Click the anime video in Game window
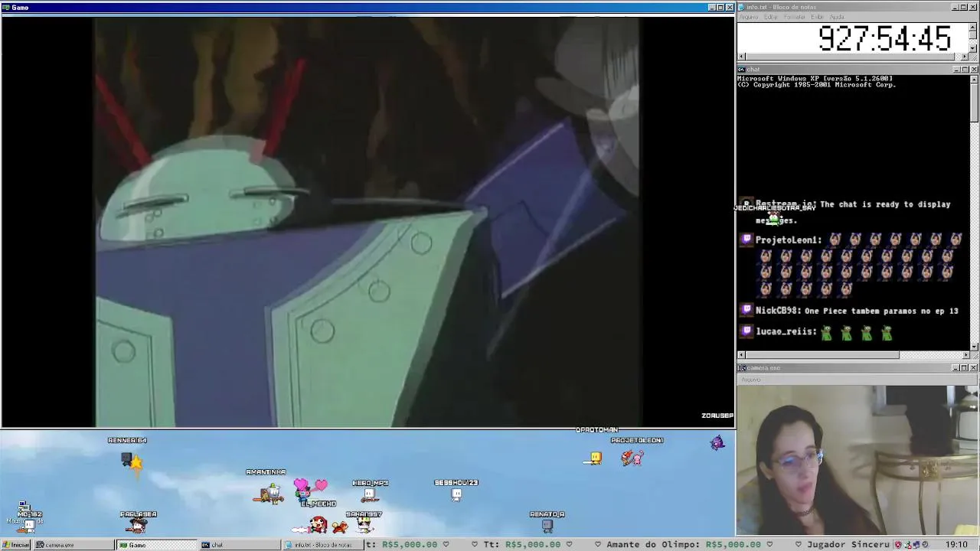 tap(367, 222)
